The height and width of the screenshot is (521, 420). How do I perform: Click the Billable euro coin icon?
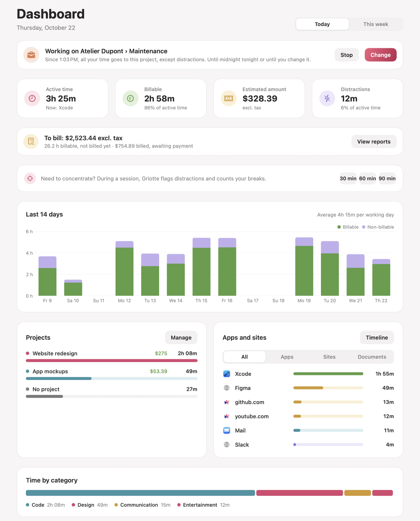click(x=130, y=99)
